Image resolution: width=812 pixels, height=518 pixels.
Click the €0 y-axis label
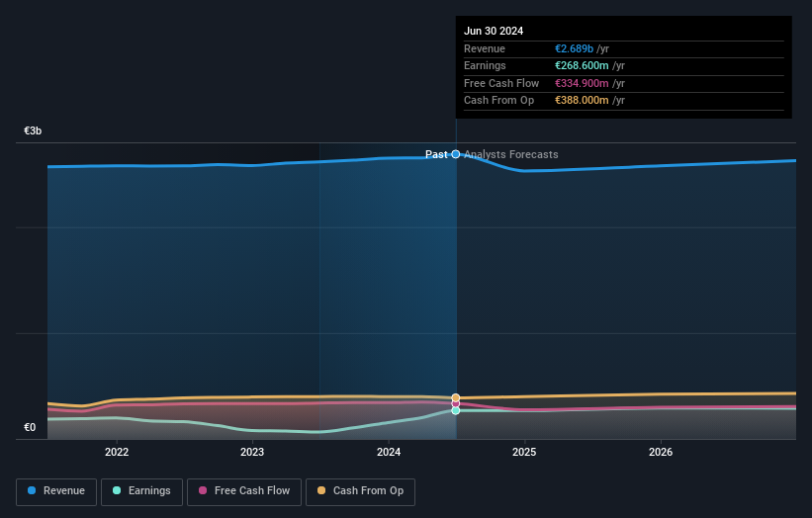click(30, 427)
